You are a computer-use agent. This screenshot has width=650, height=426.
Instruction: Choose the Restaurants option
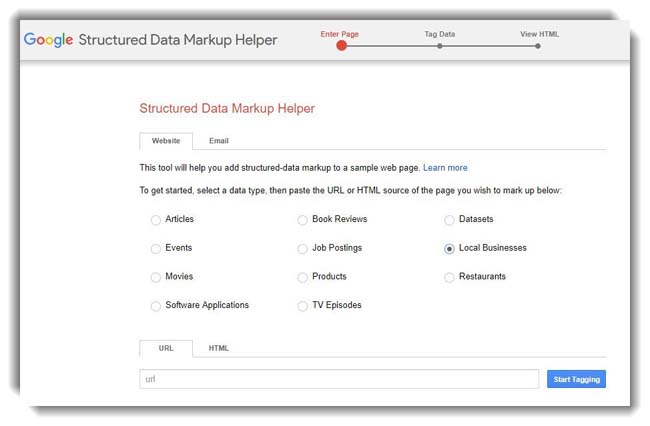(449, 277)
